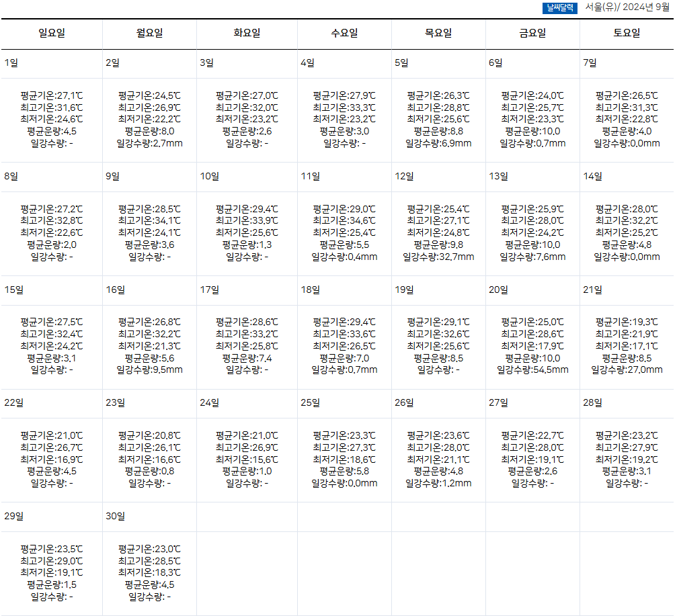Click the 서울(유)/ 2024년 9월 title text
Image resolution: width=677 pixels, height=616 pixels.
pyautogui.click(x=627, y=7)
